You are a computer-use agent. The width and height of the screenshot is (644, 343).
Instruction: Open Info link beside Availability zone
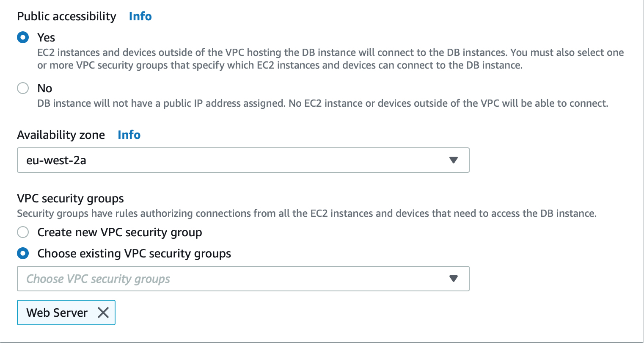click(x=129, y=135)
